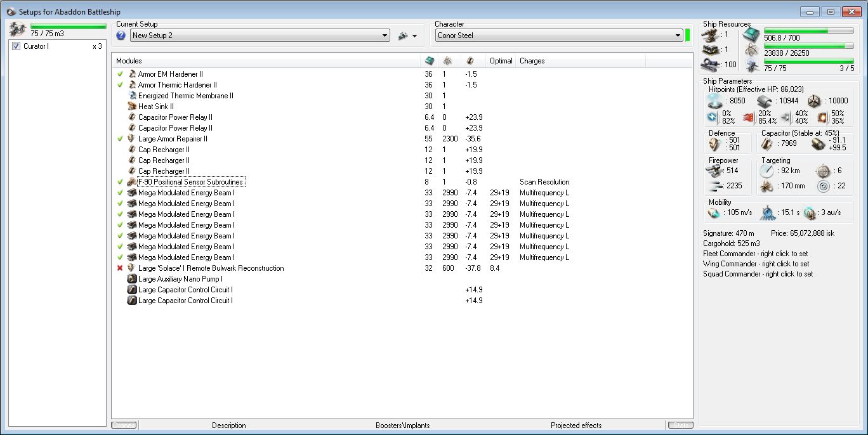Click the capacitor recharge icon showing +99.5
Image resolution: width=868 pixels, height=435 pixels.
(x=819, y=144)
